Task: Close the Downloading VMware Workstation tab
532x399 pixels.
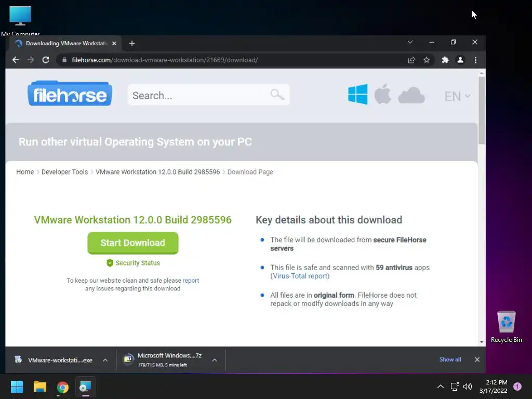Action: tap(114, 44)
